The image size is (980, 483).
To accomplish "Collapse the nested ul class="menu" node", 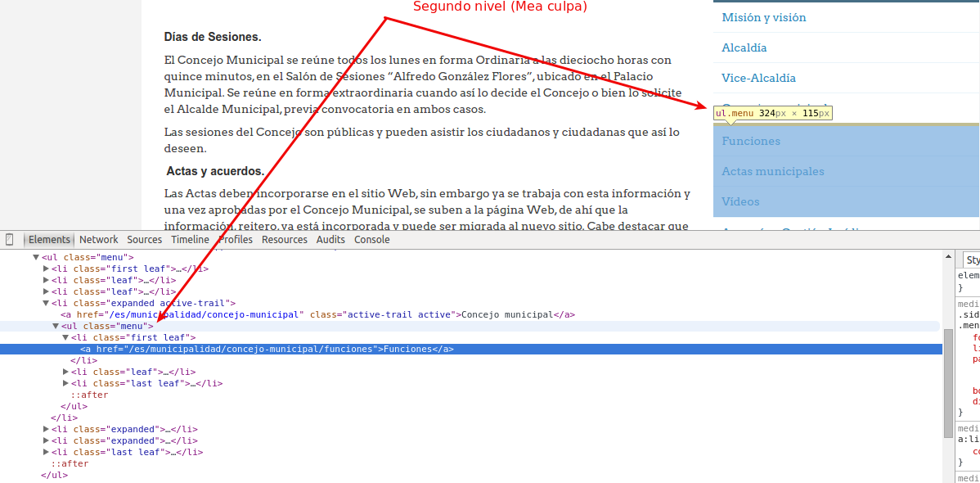I will pos(56,326).
